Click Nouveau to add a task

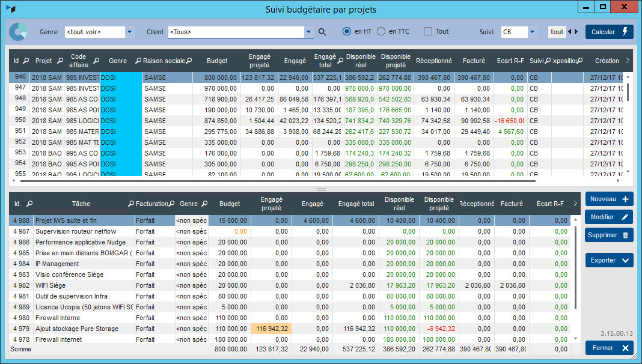click(x=609, y=199)
